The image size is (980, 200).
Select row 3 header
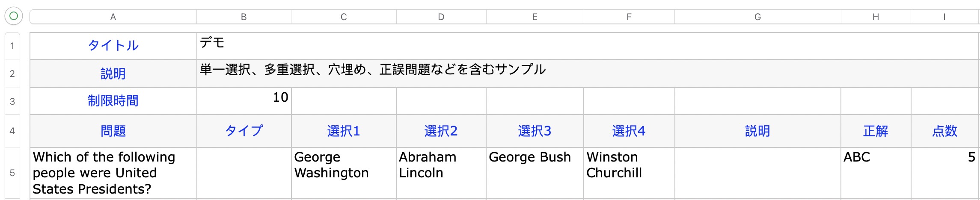(12, 101)
